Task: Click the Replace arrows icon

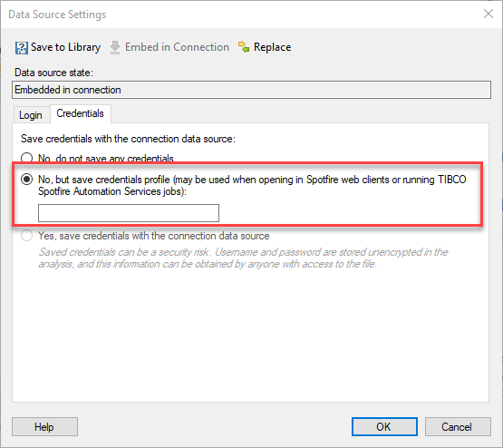Action: tap(244, 47)
